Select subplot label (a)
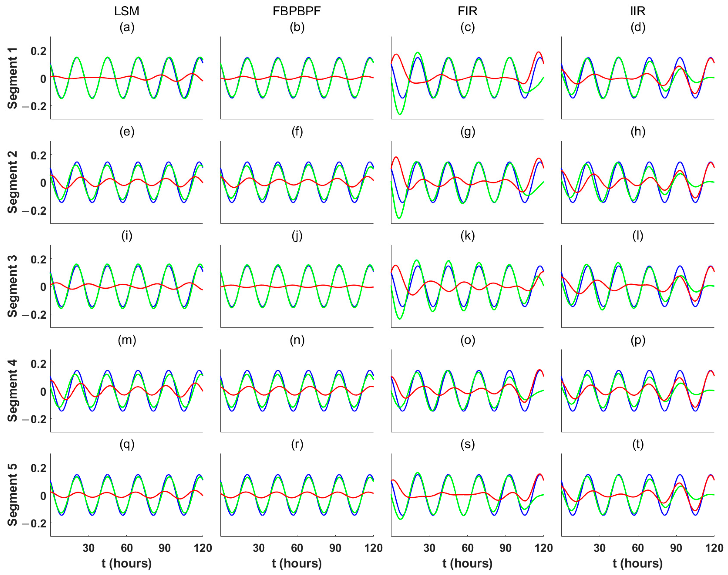 pos(127,27)
